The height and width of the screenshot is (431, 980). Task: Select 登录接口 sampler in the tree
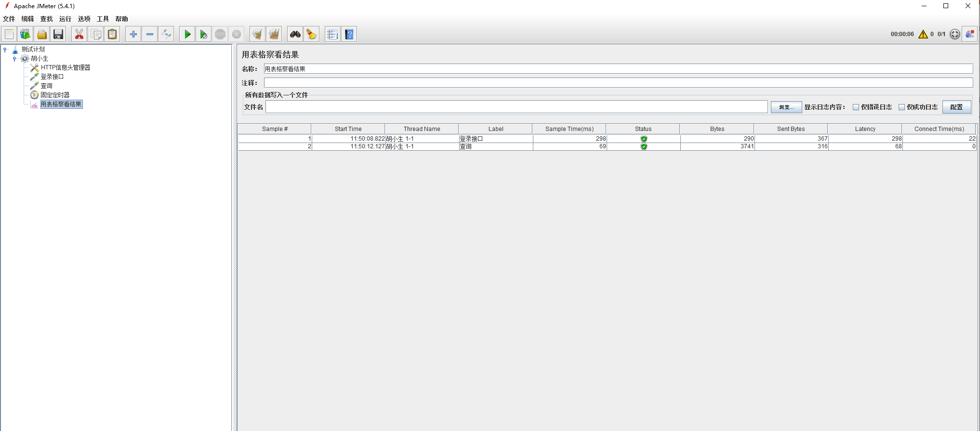(x=52, y=77)
